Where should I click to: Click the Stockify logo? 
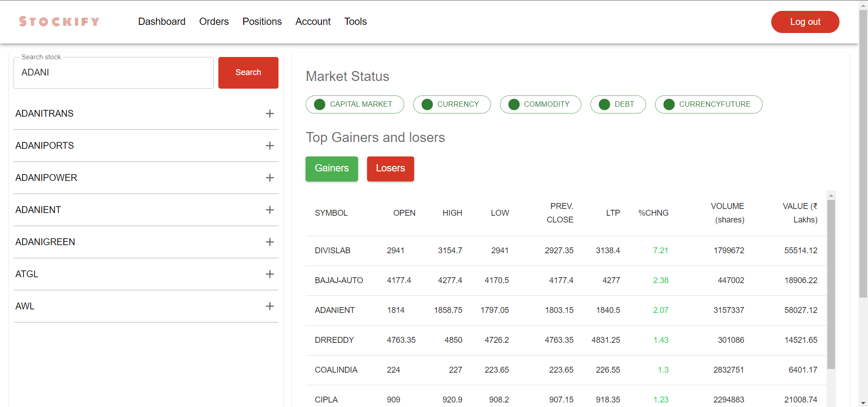tap(59, 21)
